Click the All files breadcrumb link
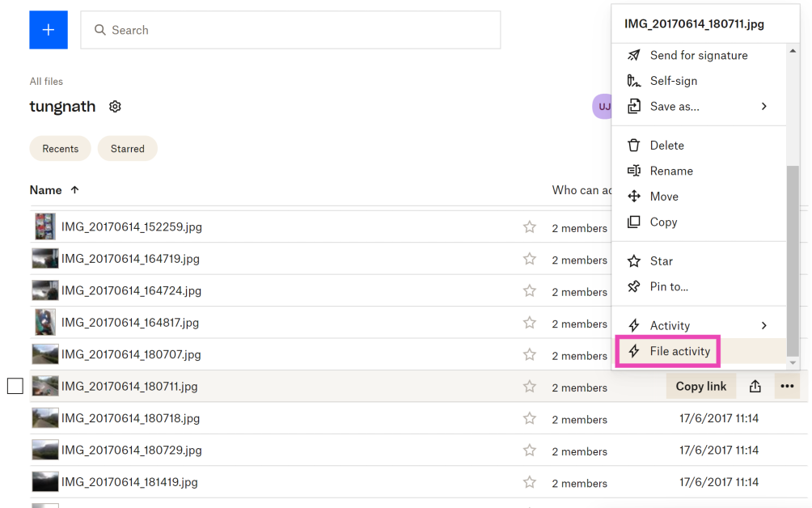The width and height of the screenshot is (812, 508). [x=46, y=82]
